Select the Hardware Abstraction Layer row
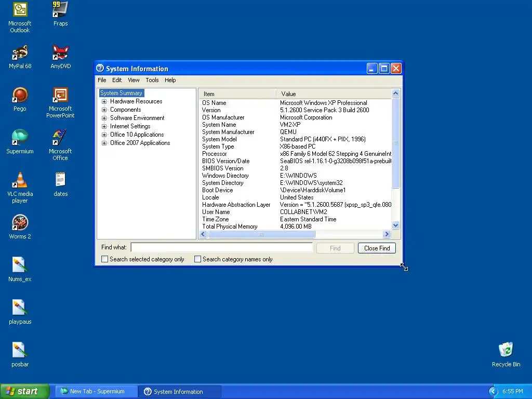The image size is (532, 399). (x=295, y=205)
